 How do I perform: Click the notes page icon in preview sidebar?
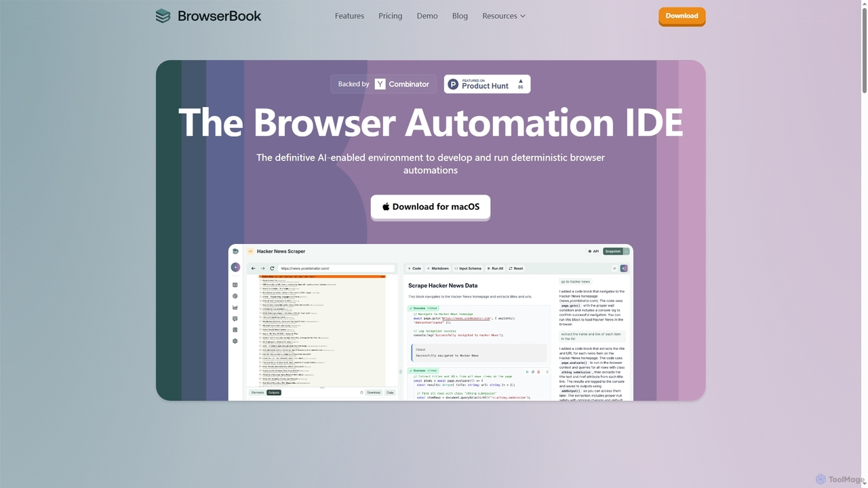tap(235, 330)
